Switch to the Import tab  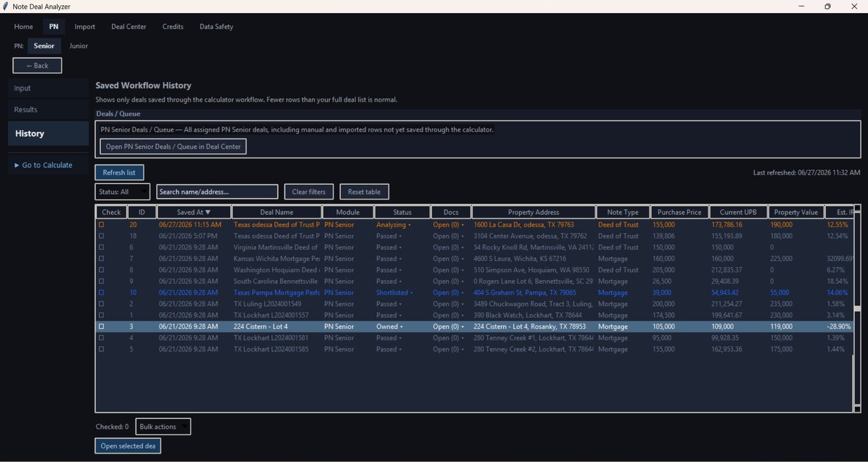coord(85,27)
